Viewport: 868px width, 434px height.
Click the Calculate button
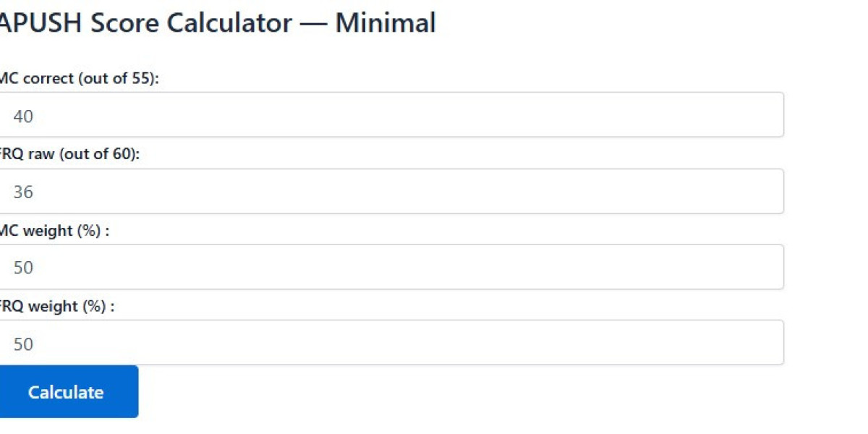pos(66,392)
